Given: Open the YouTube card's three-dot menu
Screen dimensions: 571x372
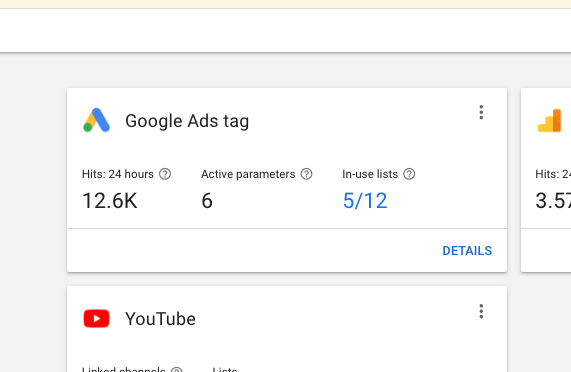Looking at the screenshot, I should pyautogui.click(x=481, y=312).
